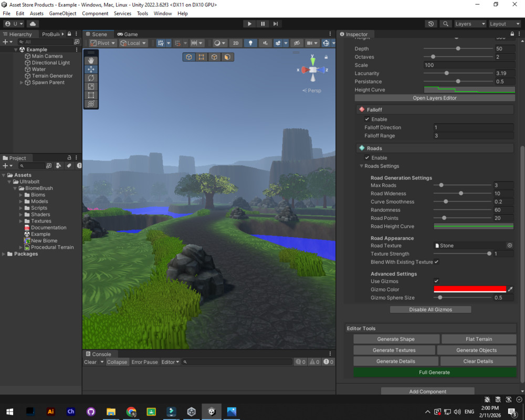Open the Layout dropdown

(504, 24)
